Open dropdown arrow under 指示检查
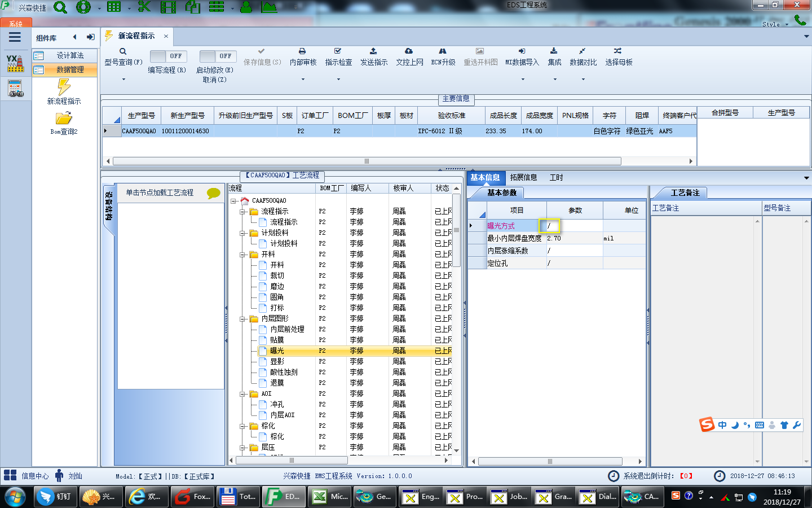Viewport: 812px width, 508px height. (x=338, y=79)
